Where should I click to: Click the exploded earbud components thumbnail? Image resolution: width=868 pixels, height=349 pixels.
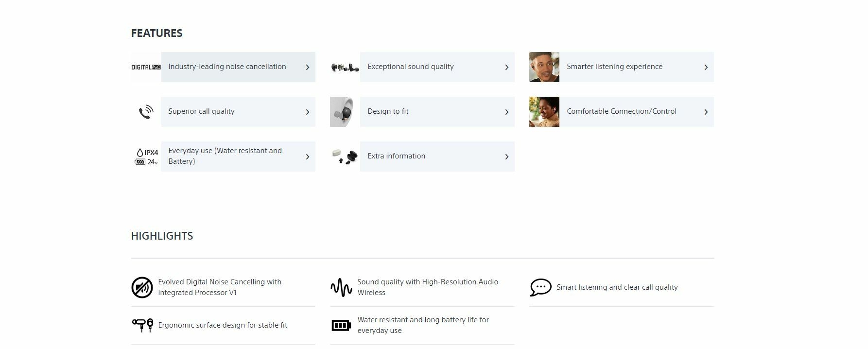pos(345,67)
